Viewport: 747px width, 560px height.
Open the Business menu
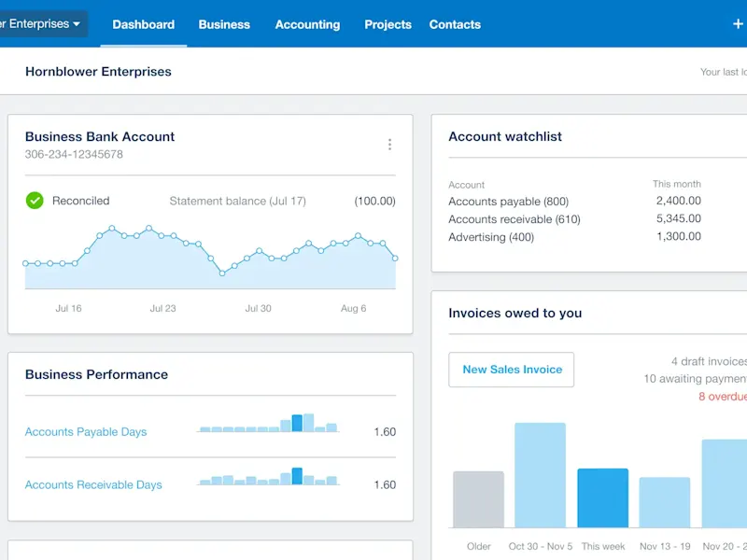coord(224,24)
